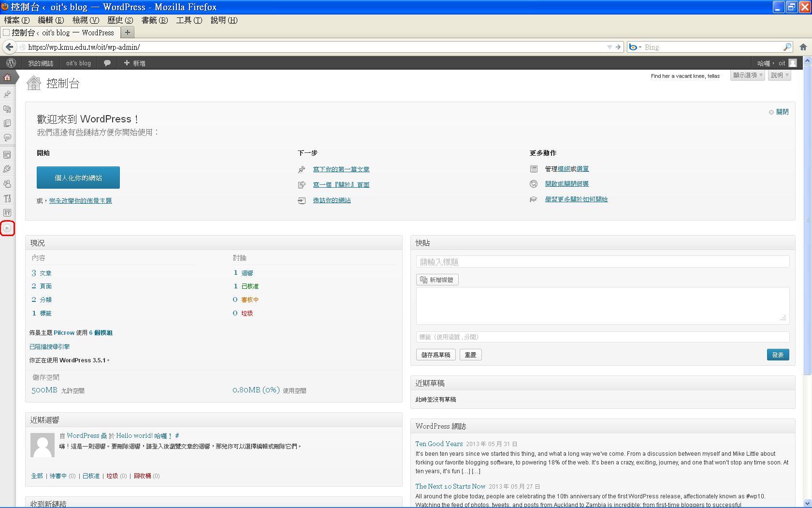Image resolution: width=812 pixels, height=508 pixels.
Task: Click the page vertical scrollbar thumb
Action: point(807,220)
